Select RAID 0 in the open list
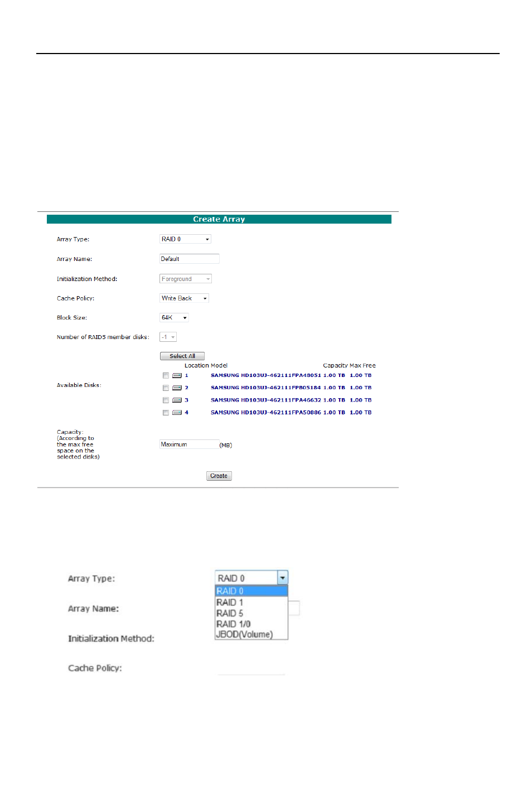Image resolution: width=532 pixels, height=798 pixels. pyautogui.click(x=251, y=591)
